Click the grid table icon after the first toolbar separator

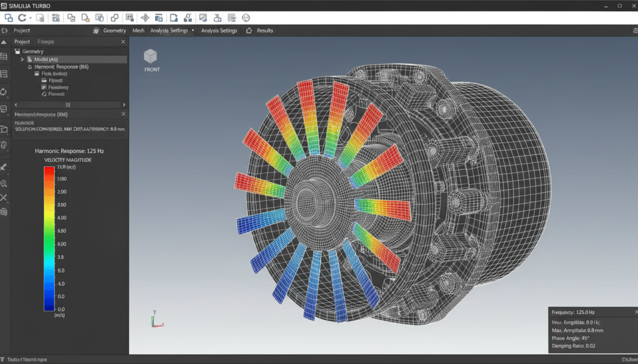[x=55, y=18]
